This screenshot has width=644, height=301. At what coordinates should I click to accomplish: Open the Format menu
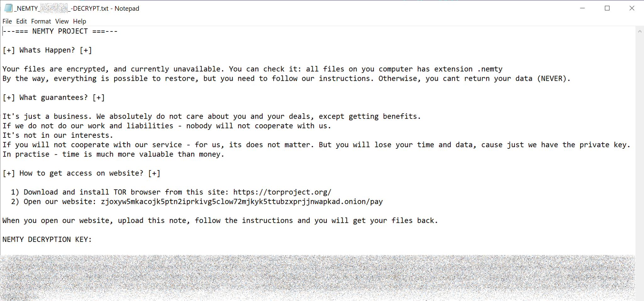coord(41,21)
